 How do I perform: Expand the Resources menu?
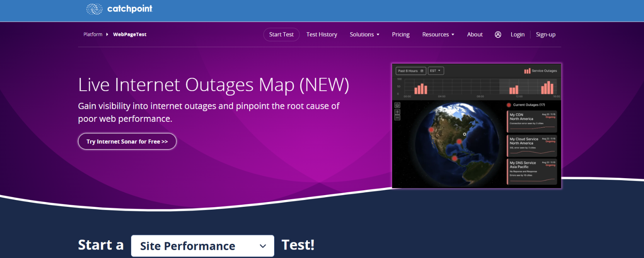(438, 35)
